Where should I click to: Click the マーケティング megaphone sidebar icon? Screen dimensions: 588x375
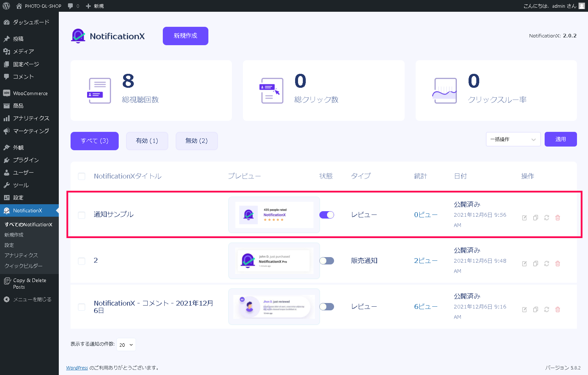pyautogui.click(x=7, y=131)
